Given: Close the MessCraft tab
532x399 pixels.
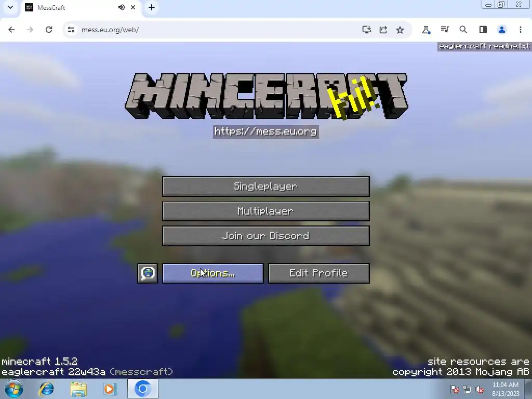Looking at the screenshot, I should 133,7.
